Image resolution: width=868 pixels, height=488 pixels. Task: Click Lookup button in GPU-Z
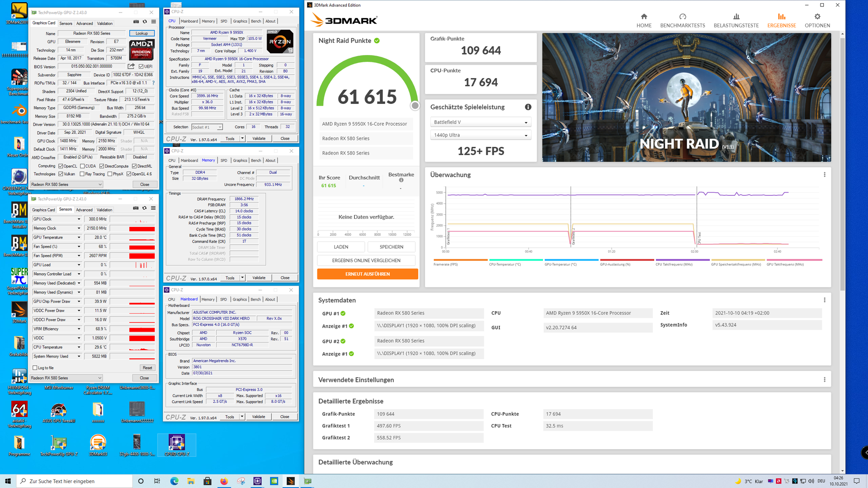pos(142,33)
